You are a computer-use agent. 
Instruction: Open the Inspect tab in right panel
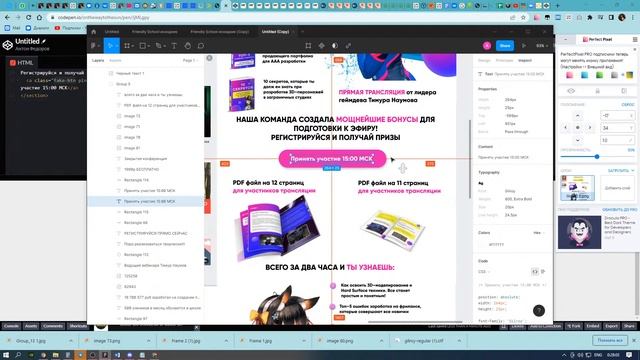click(x=525, y=60)
